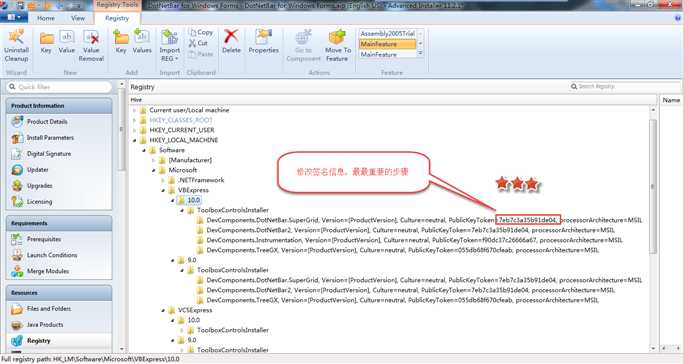Open the Updater page

pos(37,170)
